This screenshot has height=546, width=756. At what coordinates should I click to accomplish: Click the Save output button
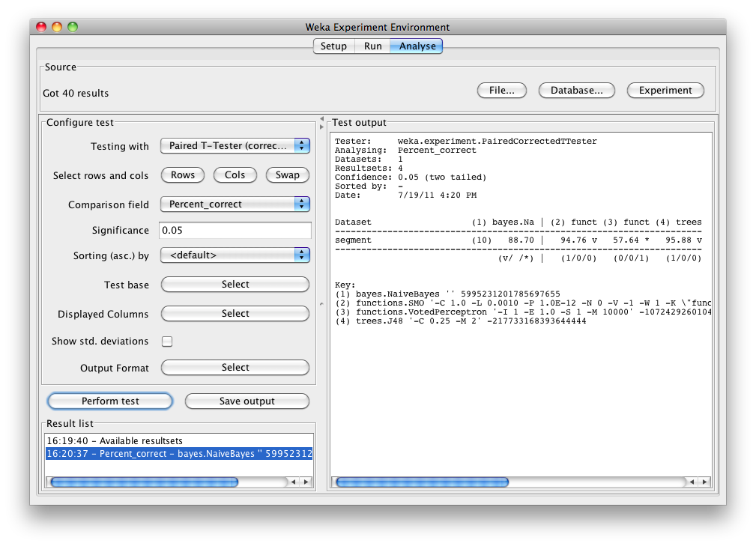click(x=247, y=401)
